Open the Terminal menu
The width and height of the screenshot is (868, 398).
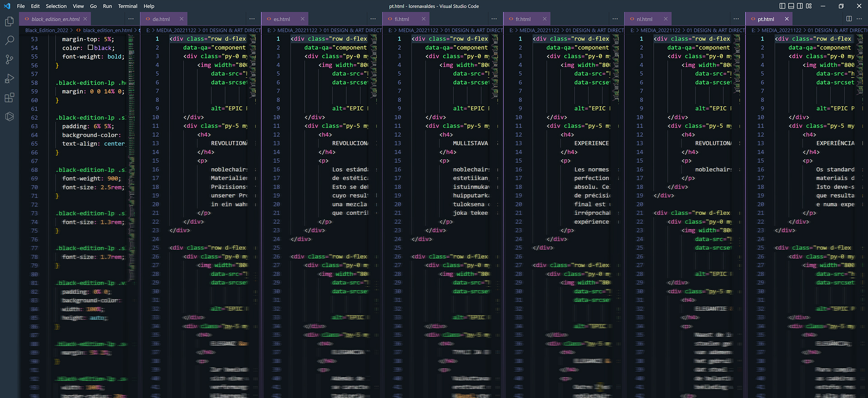pyautogui.click(x=127, y=6)
